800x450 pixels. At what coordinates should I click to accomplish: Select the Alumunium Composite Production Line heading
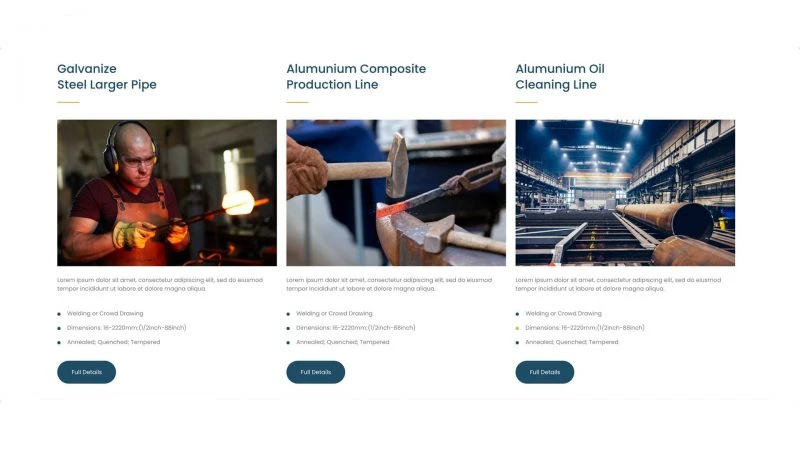click(x=356, y=77)
